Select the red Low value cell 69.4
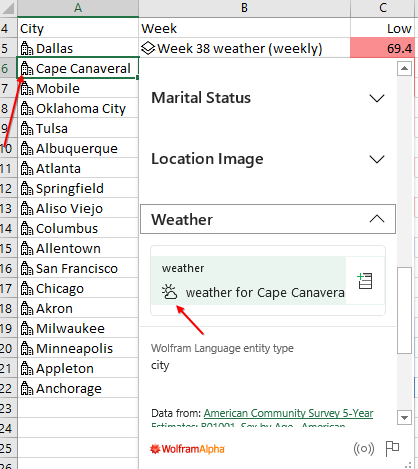This screenshot has height=469, width=418. (382, 48)
